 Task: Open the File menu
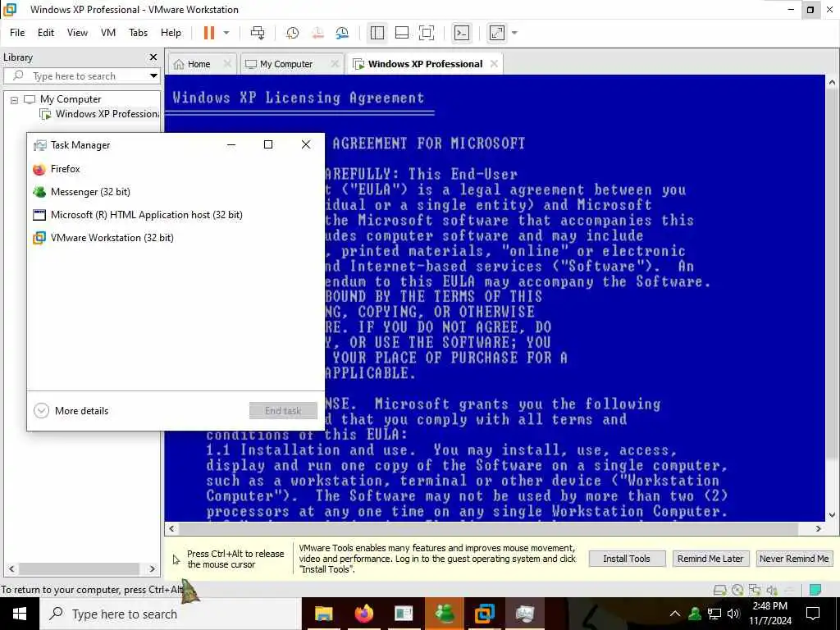coord(17,33)
